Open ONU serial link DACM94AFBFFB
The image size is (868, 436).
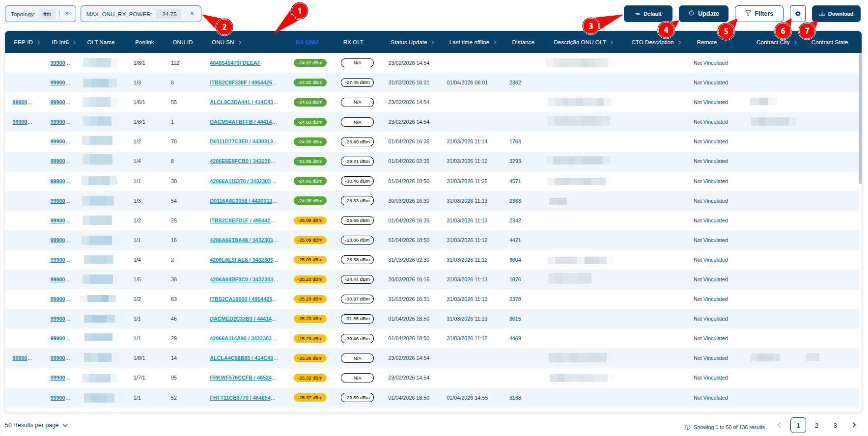[x=244, y=122]
